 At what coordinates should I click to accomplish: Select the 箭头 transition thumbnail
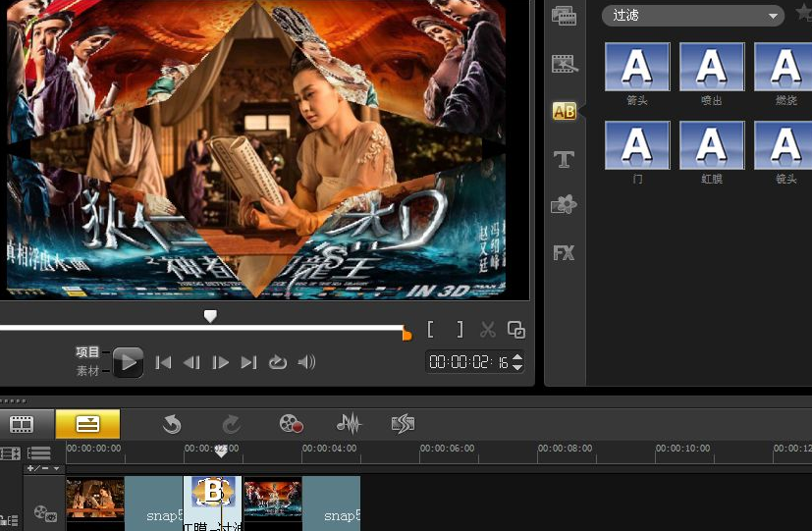[637, 67]
